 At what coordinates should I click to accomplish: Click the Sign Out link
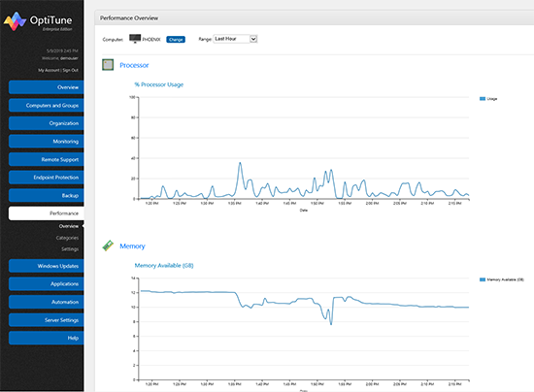click(x=71, y=70)
